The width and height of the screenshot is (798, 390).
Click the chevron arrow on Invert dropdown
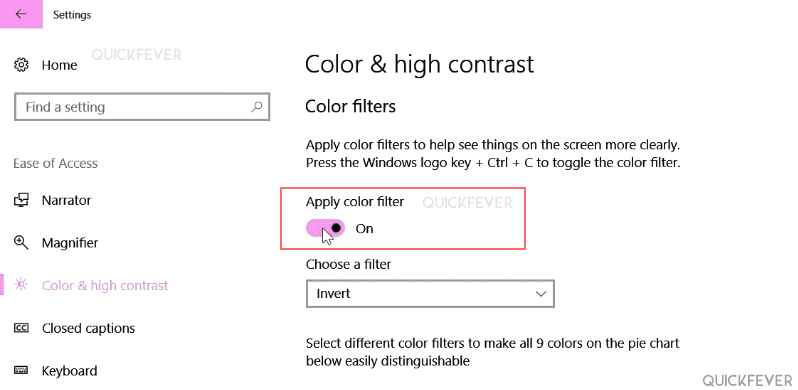click(540, 294)
